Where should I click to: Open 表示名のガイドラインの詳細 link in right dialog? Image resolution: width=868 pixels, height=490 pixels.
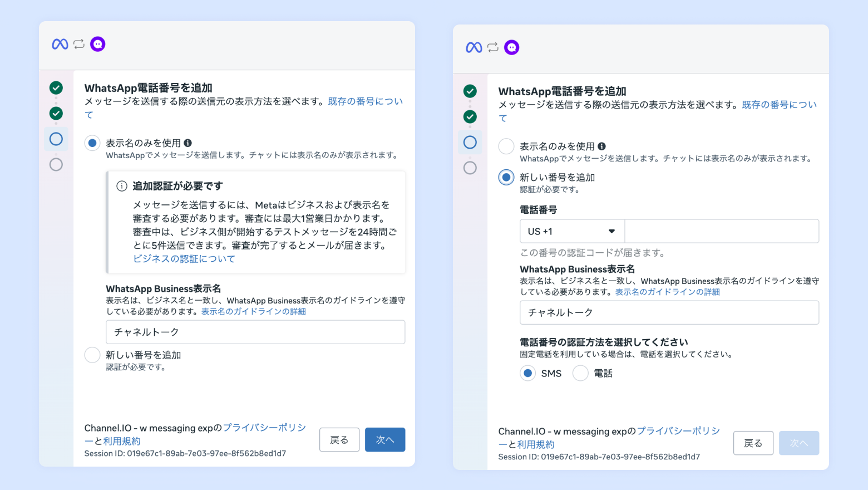pos(668,292)
